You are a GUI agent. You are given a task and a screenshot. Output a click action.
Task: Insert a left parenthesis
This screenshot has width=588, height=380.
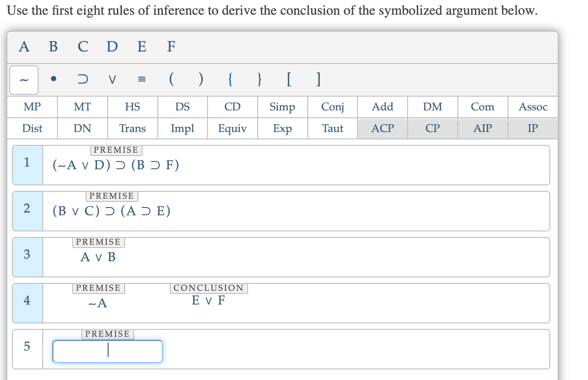pyautogui.click(x=171, y=79)
